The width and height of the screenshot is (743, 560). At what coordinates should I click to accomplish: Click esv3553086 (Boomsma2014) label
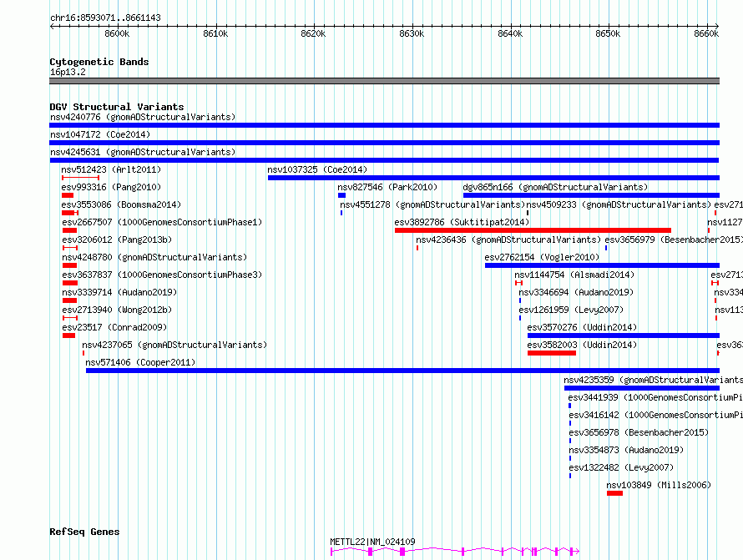[x=121, y=204]
